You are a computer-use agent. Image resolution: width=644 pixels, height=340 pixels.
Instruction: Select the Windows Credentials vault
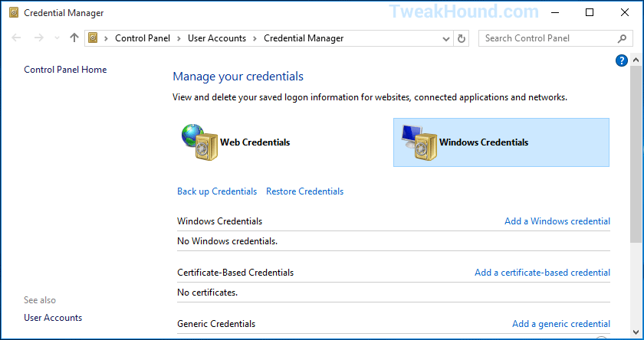click(501, 142)
